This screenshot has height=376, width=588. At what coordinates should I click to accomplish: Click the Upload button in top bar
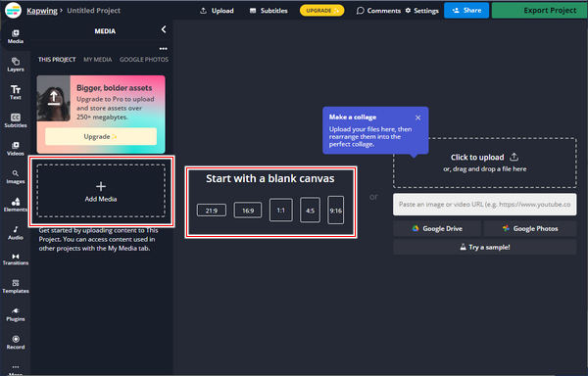point(217,11)
